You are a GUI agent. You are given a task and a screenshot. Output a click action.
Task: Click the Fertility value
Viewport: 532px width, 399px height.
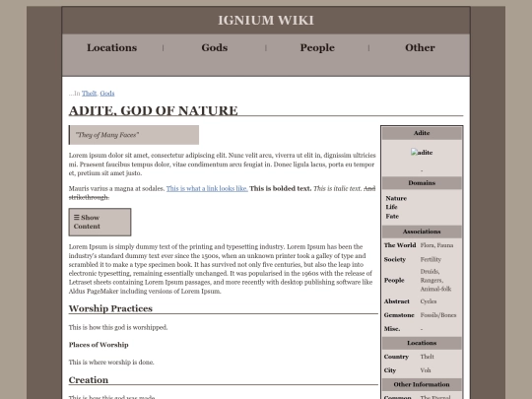[x=431, y=259]
